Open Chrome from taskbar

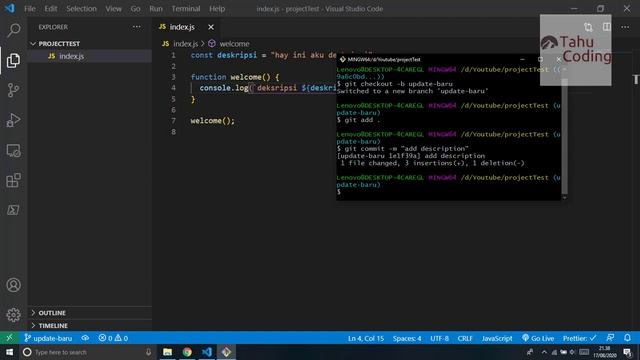tap(187, 352)
